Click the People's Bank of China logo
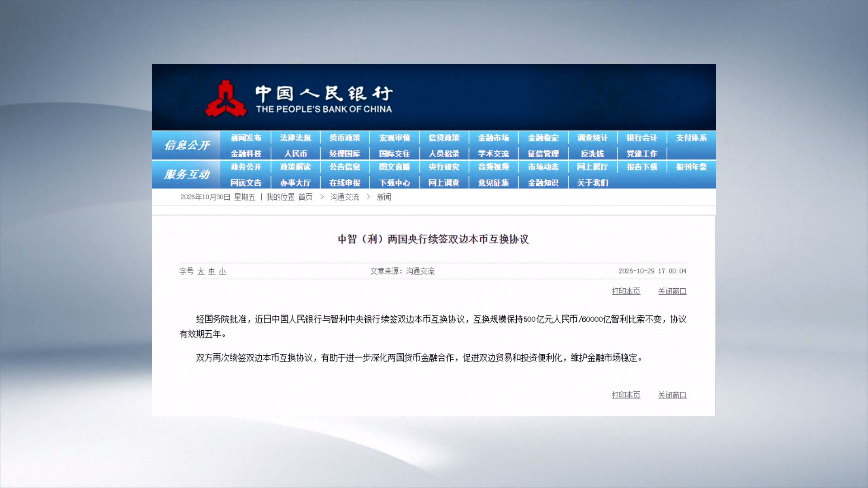868x488 pixels. [299, 98]
